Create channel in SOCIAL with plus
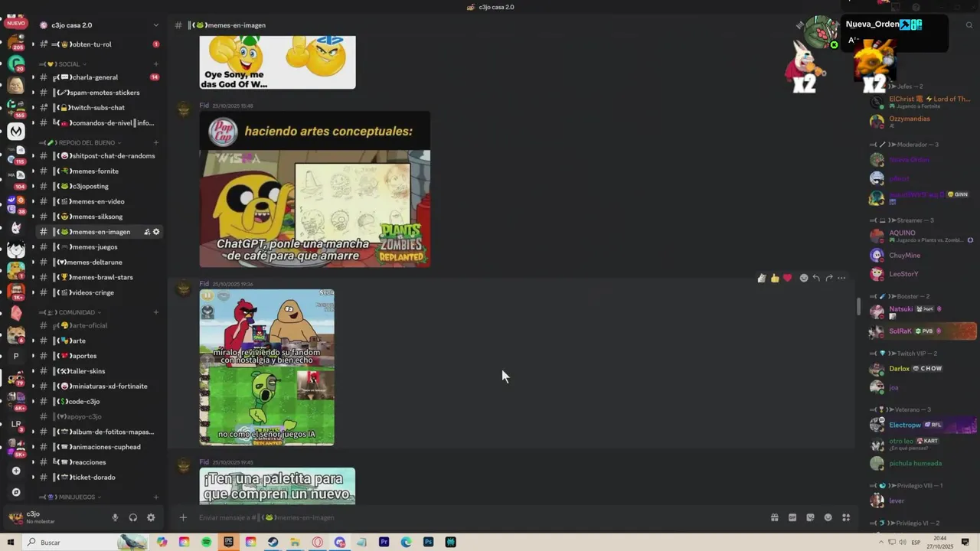Image resolution: width=980 pixels, height=551 pixels. 156,64
